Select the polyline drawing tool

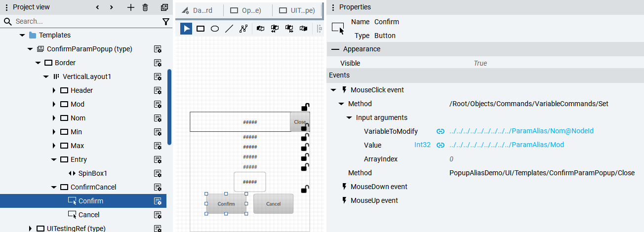(243, 29)
